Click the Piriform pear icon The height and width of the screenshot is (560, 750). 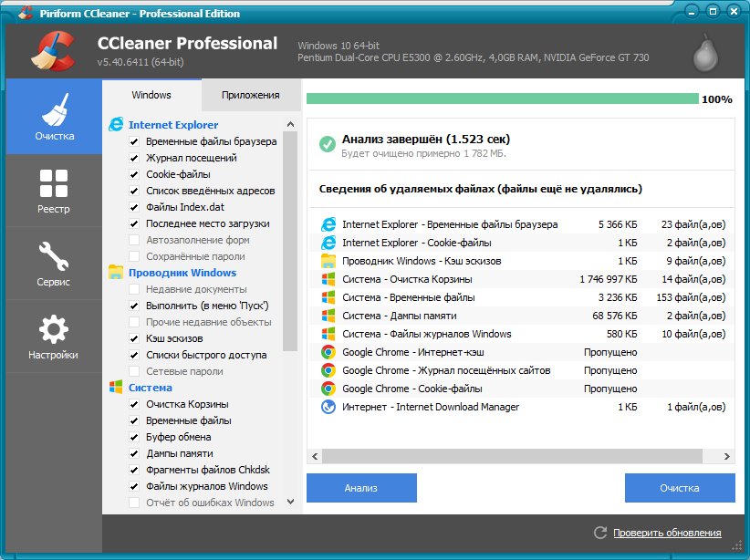click(x=706, y=52)
